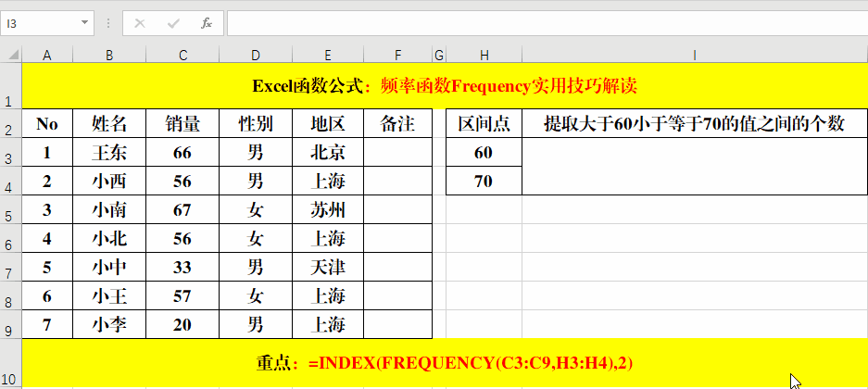Select row 8 header
Viewport: 868px width, 389px height.
pos(11,296)
